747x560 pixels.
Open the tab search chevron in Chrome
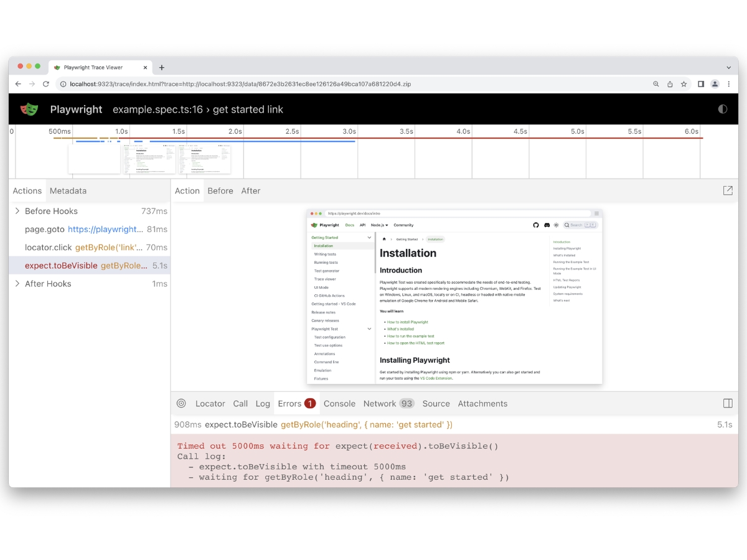click(729, 67)
